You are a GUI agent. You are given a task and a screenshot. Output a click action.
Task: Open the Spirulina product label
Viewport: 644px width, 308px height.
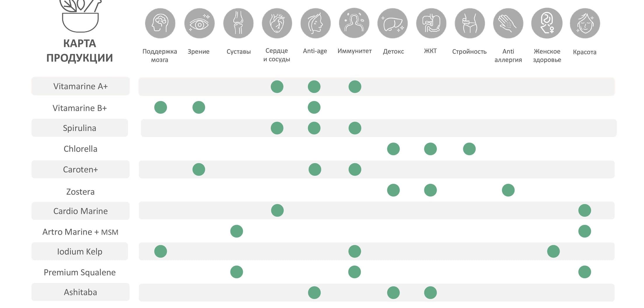click(x=80, y=128)
